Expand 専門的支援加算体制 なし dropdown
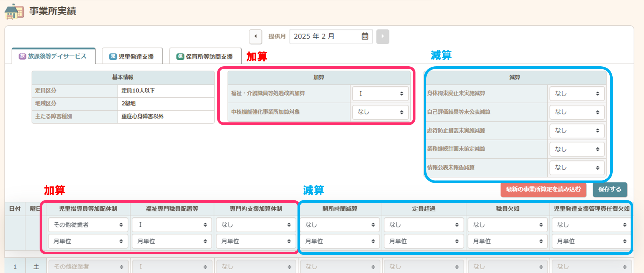644x273 pixels. click(256, 225)
